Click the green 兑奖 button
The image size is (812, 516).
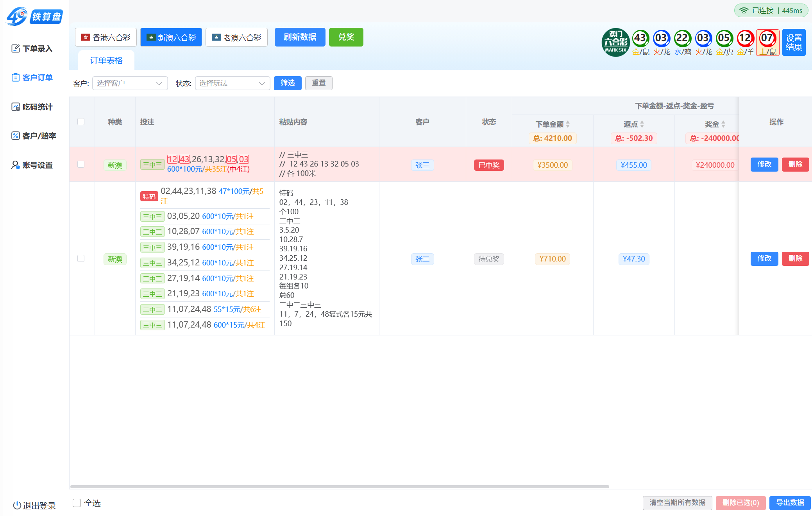coord(346,37)
